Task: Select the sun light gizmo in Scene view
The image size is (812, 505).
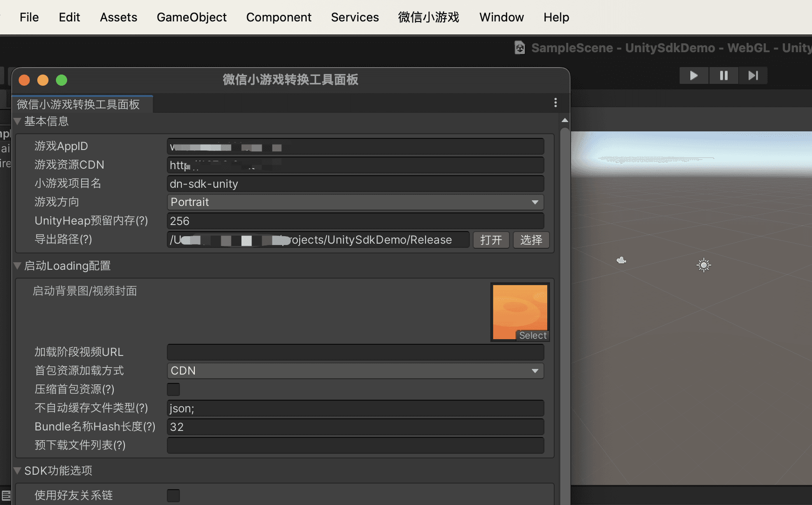Action: tap(704, 265)
